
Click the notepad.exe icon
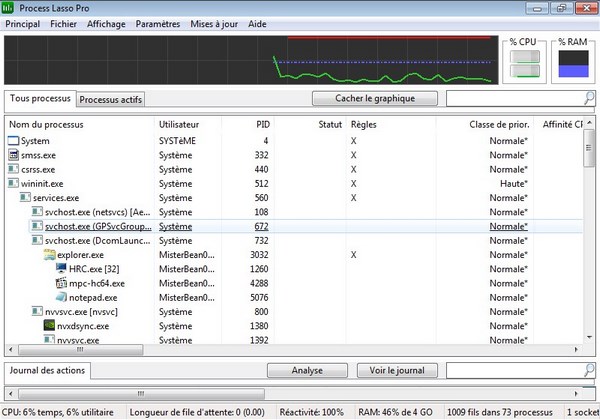click(61, 297)
